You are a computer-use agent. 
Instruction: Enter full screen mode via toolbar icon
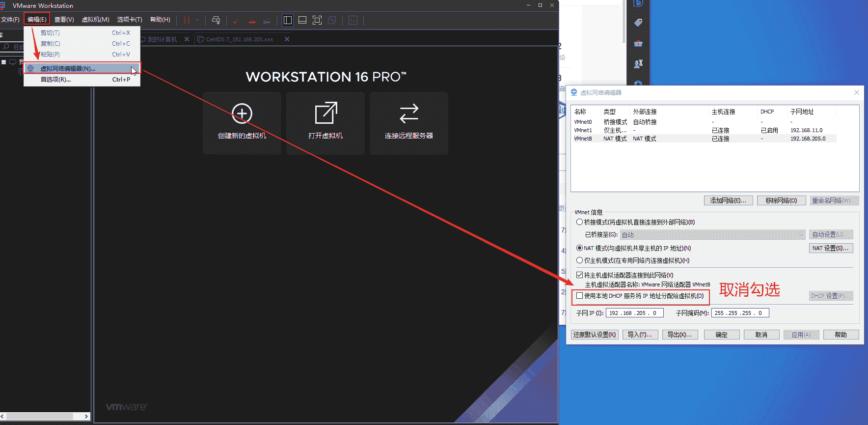click(317, 20)
